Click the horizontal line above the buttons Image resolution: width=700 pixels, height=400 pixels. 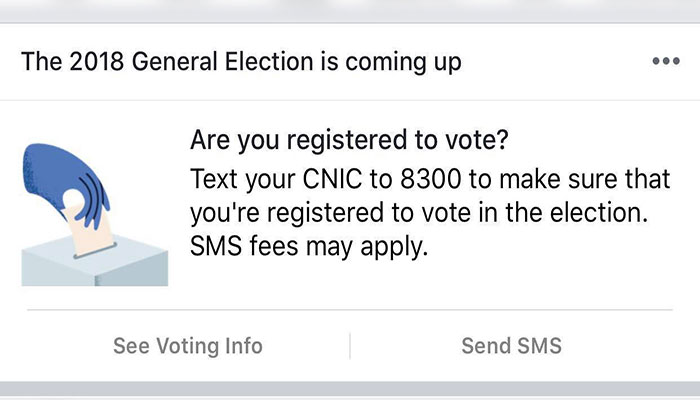click(x=350, y=310)
